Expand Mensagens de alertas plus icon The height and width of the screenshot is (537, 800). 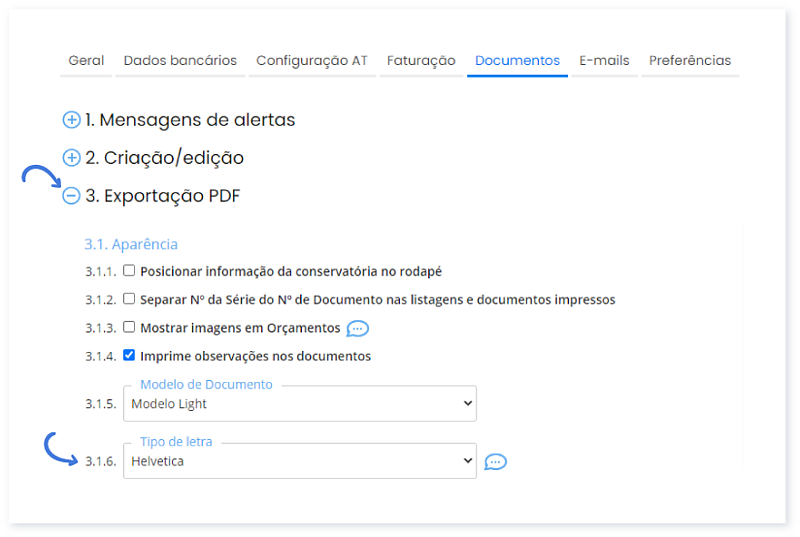(x=71, y=120)
